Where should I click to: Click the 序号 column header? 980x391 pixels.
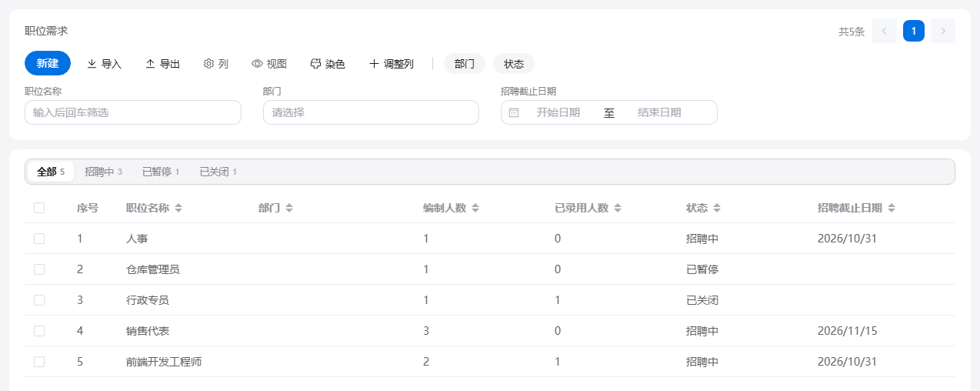(88, 208)
